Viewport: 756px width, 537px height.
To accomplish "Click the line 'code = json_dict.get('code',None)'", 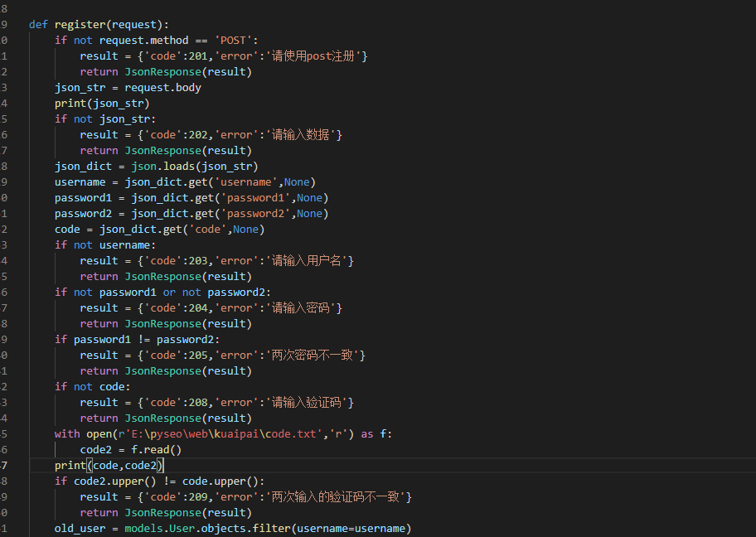I will click(x=160, y=230).
